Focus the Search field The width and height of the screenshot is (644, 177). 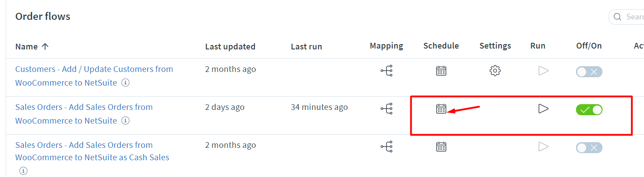[626, 17]
